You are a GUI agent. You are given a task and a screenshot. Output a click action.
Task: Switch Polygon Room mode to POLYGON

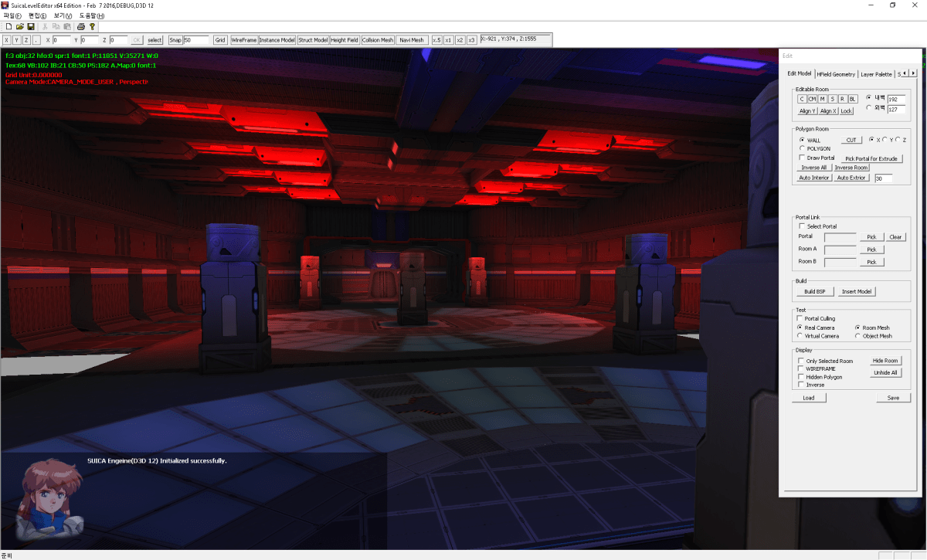(802, 148)
